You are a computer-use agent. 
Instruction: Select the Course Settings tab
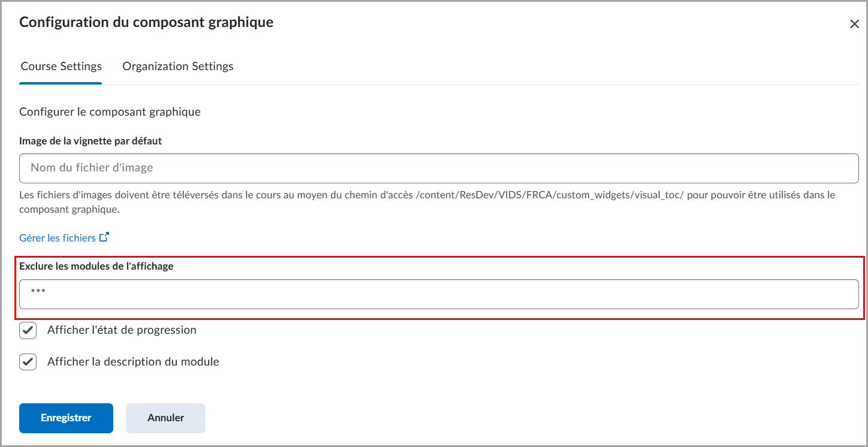coord(61,66)
